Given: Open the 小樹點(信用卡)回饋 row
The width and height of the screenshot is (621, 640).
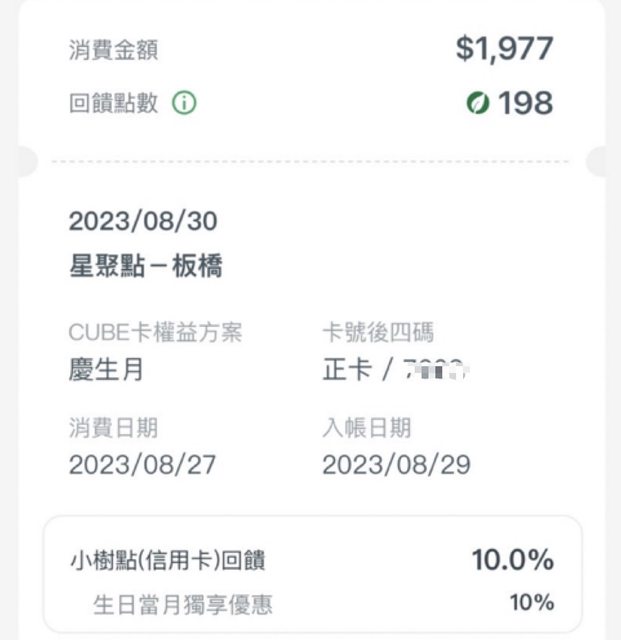Looking at the screenshot, I should pyautogui.click(x=167, y=561).
